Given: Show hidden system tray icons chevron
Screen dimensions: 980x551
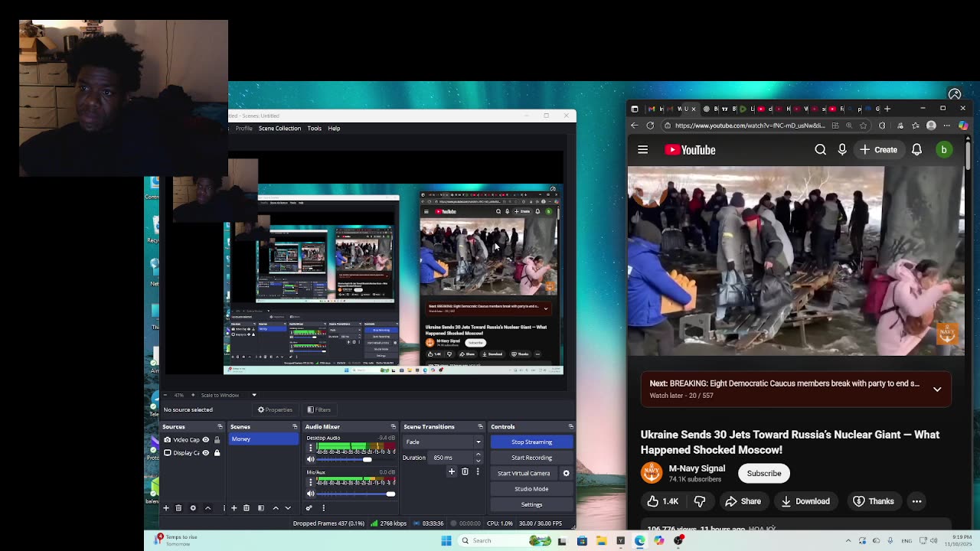Looking at the screenshot, I should (x=848, y=540).
